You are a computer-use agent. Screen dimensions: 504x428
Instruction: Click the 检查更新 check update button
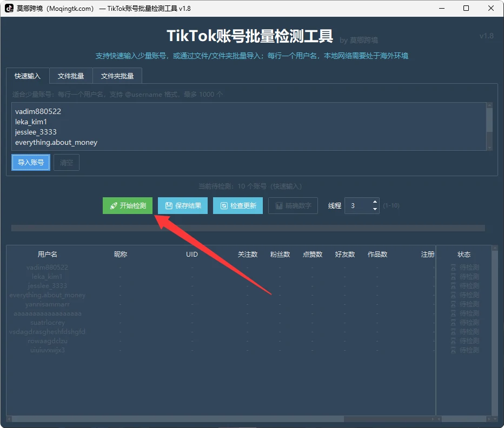tap(238, 206)
